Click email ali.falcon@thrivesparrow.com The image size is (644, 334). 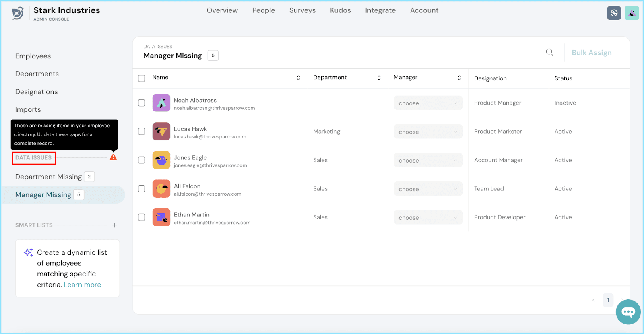(208, 194)
